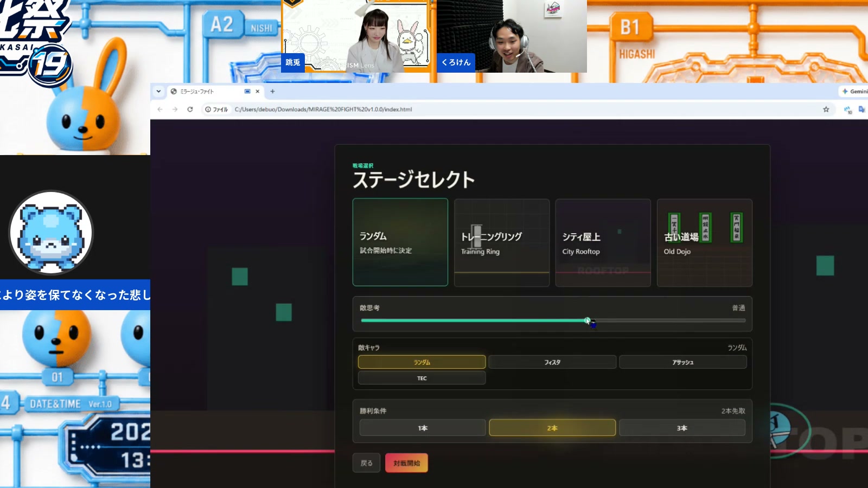868x488 pixels.
Task: Click the 敵キャラ section label
Action: [369, 348]
